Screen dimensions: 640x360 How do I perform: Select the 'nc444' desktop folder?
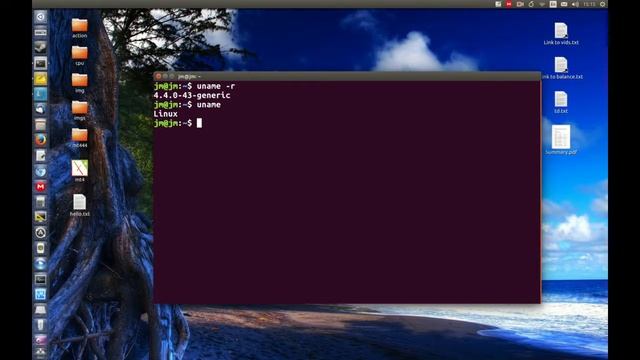(80, 138)
